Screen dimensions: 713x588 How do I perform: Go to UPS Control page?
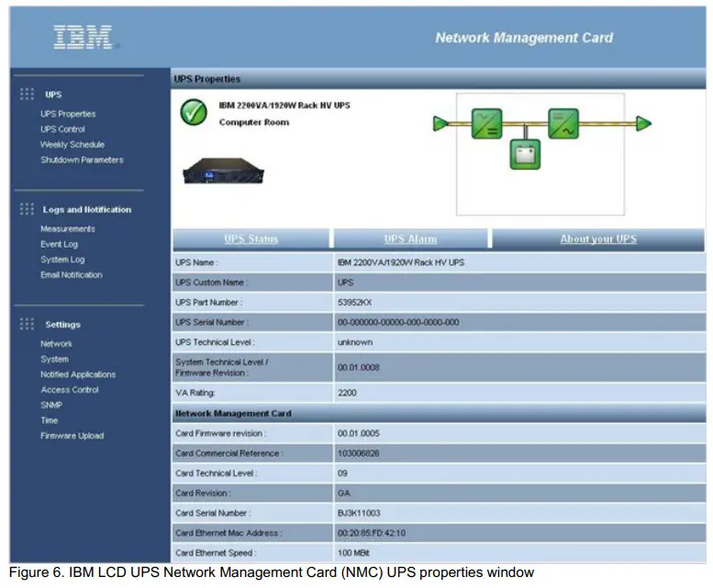(62, 129)
